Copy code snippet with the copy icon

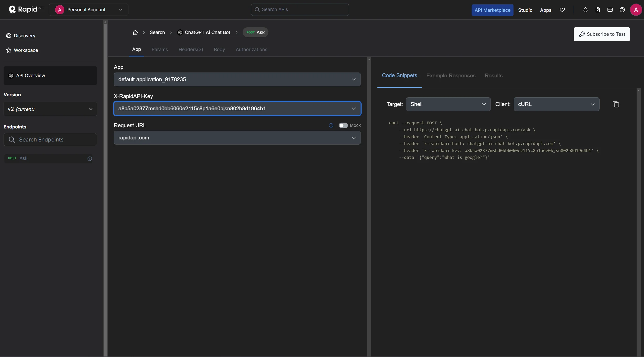[616, 104]
